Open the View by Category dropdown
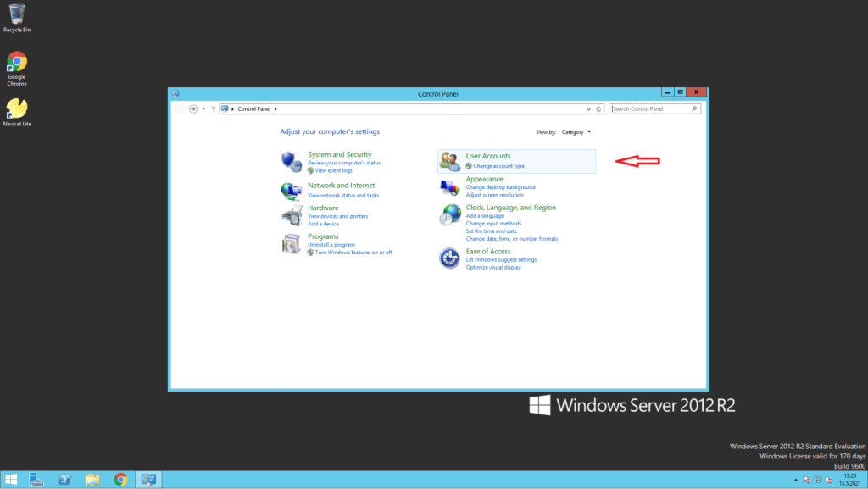Image resolution: width=868 pixels, height=489 pixels. coord(576,132)
